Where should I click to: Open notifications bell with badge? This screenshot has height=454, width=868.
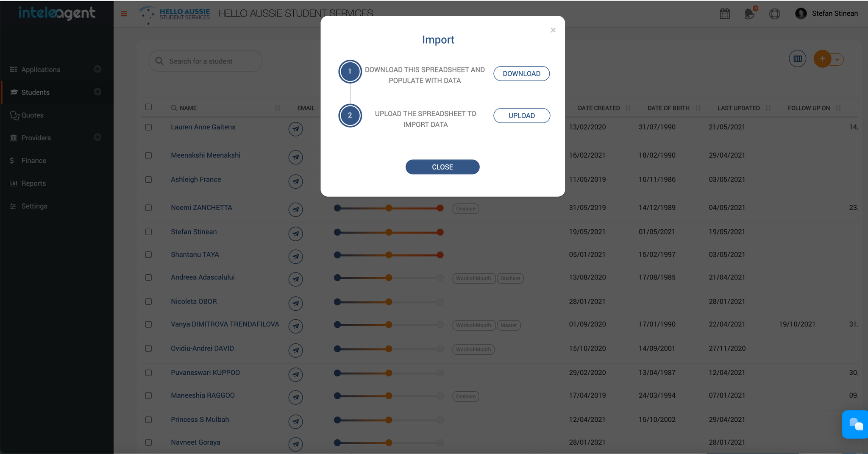point(750,13)
